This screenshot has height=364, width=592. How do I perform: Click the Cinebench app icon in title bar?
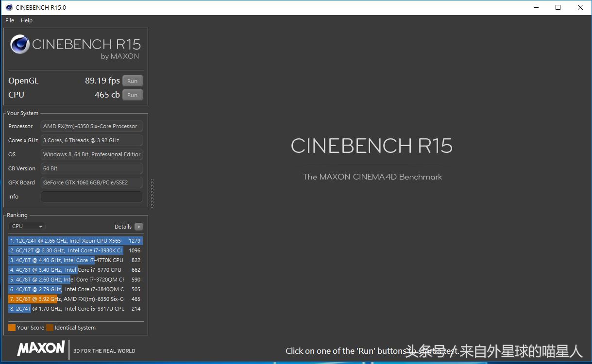coord(9,7)
